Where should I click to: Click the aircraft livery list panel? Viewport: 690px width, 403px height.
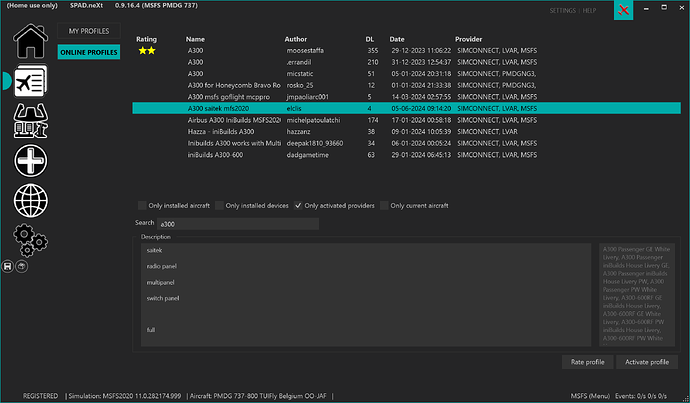tap(637, 295)
